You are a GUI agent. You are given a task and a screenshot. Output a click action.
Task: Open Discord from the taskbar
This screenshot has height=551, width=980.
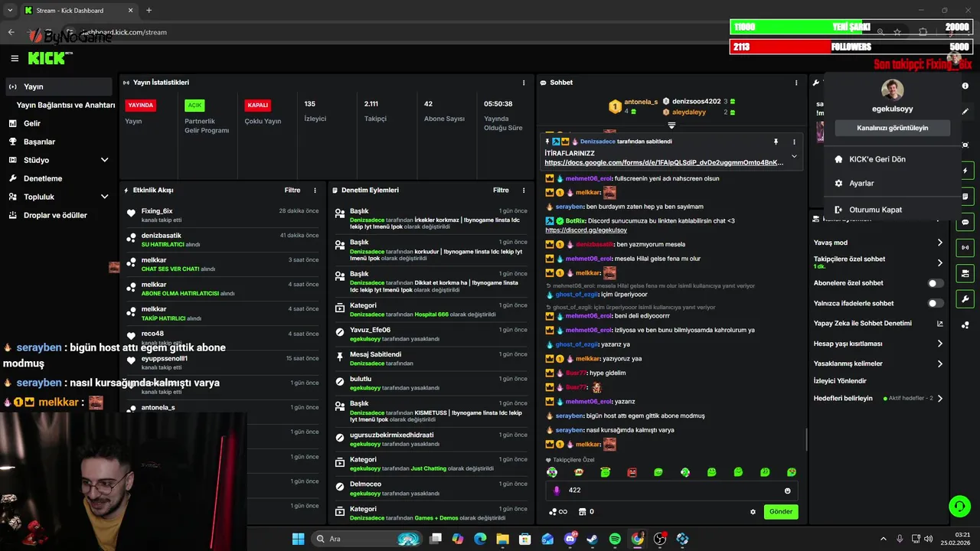coord(570,539)
